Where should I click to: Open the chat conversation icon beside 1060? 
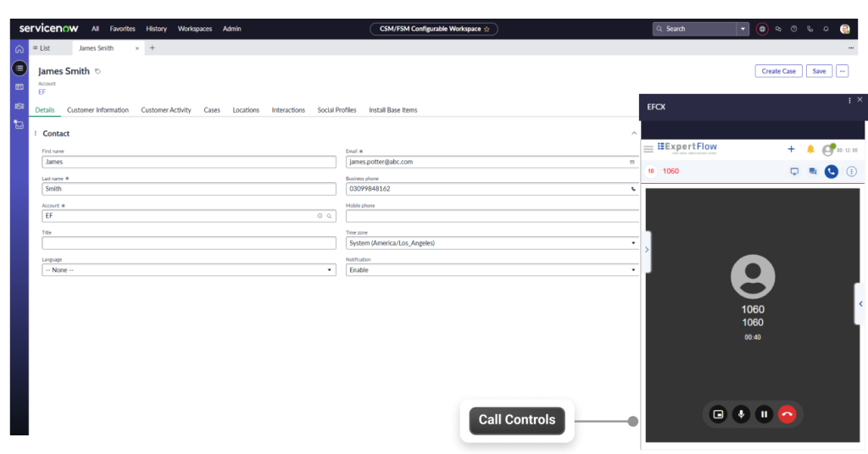(x=813, y=171)
